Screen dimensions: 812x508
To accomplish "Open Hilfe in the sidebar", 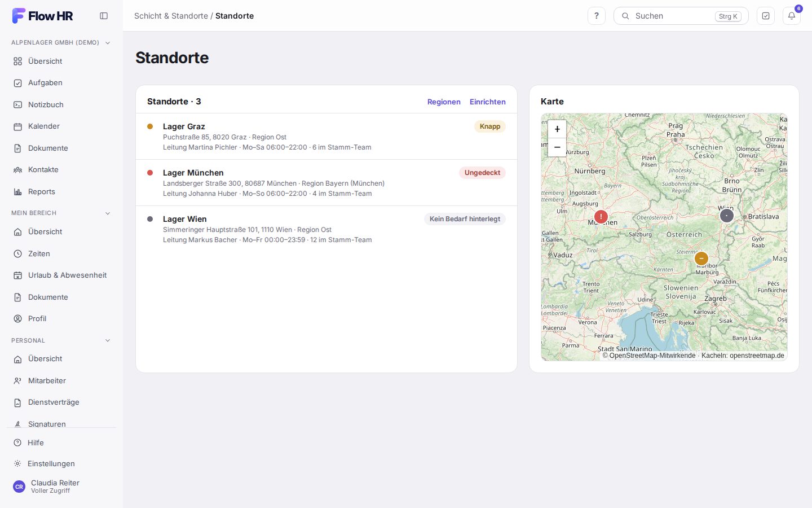I will (x=61, y=443).
